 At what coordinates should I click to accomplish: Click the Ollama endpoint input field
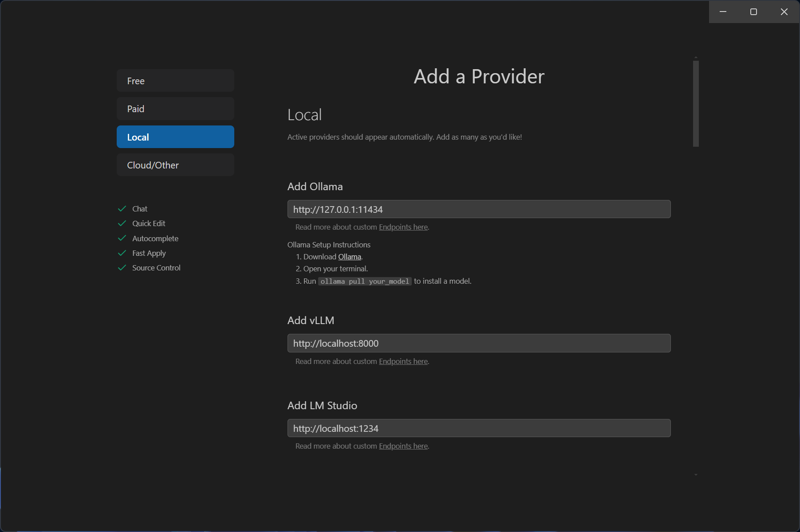click(479, 209)
